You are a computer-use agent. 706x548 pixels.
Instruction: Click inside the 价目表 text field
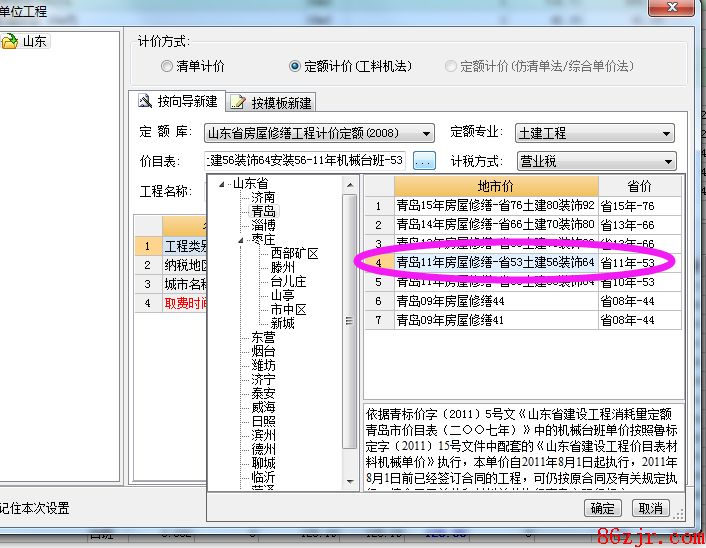(305, 161)
